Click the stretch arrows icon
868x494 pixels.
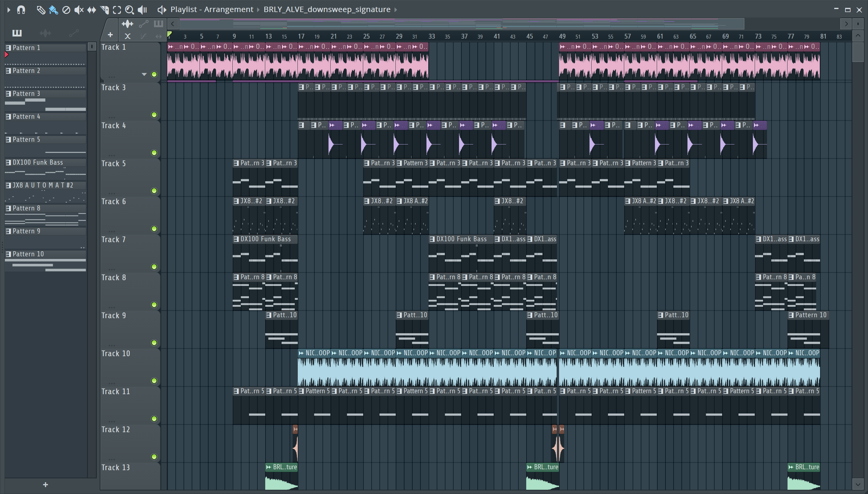(x=158, y=36)
